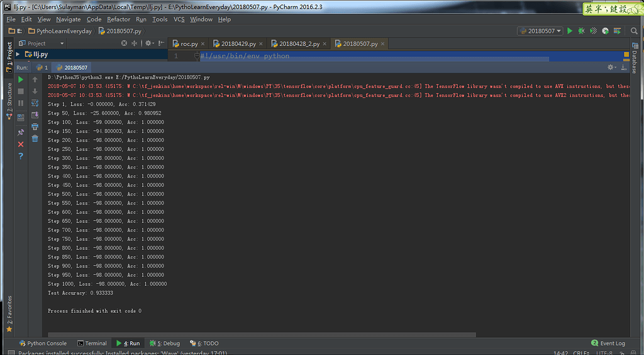Image resolution: width=644 pixels, height=355 pixels.
Task: Click the red X close icon in Run sidebar
Action: click(x=21, y=144)
